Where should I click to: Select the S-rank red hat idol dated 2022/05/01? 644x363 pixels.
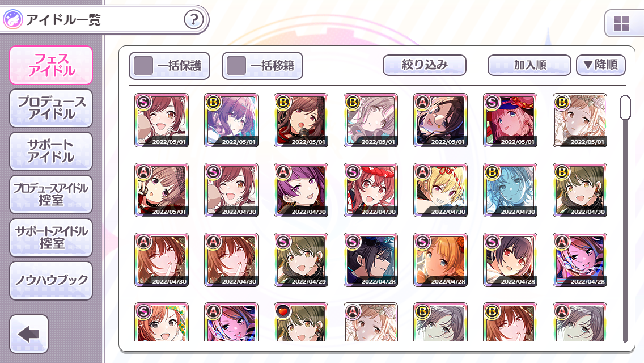click(x=510, y=120)
